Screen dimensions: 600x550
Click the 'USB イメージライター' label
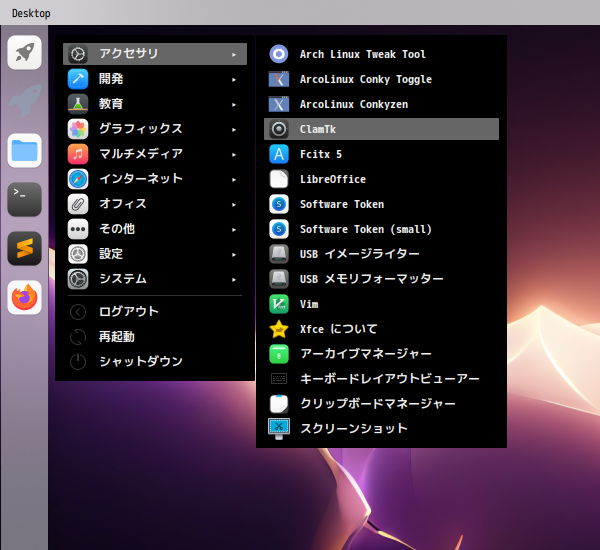[360, 254]
